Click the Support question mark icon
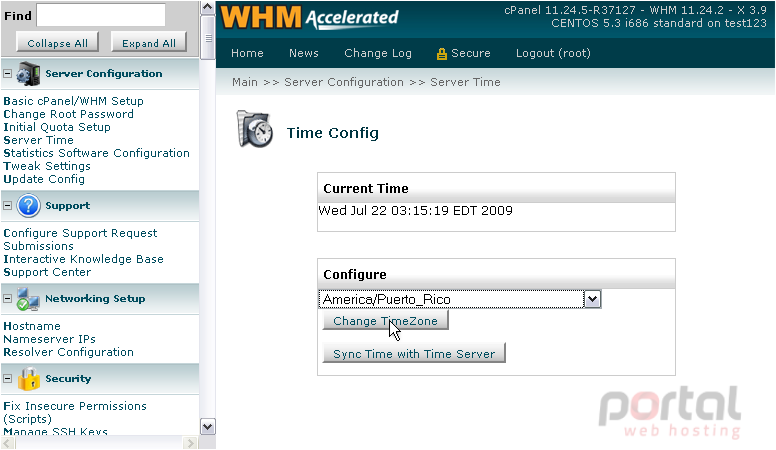This screenshot has height=450, width=776. [28, 205]
